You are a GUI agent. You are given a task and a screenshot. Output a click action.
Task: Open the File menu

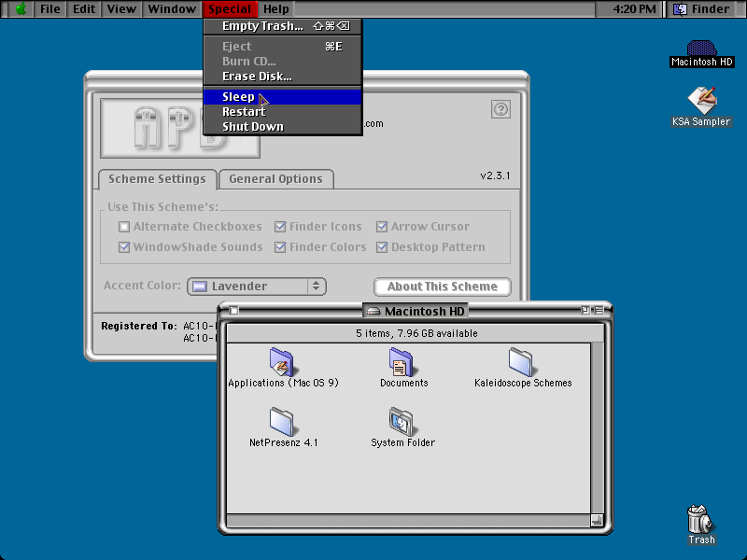coord(50,9)
